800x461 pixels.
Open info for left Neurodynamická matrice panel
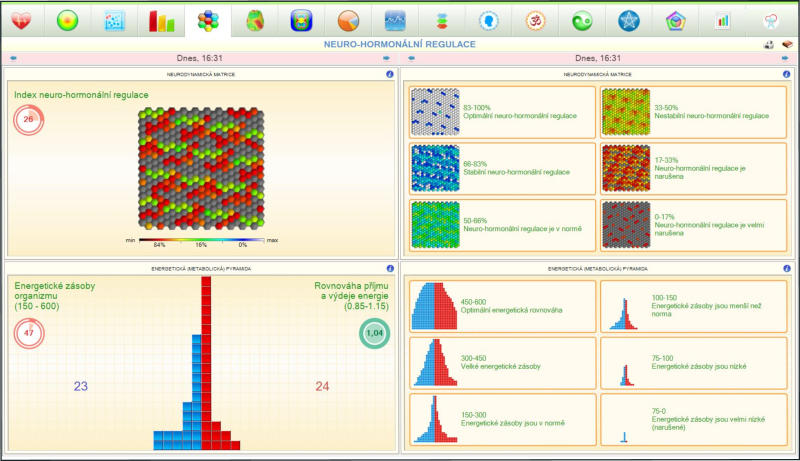click(389, 74)
